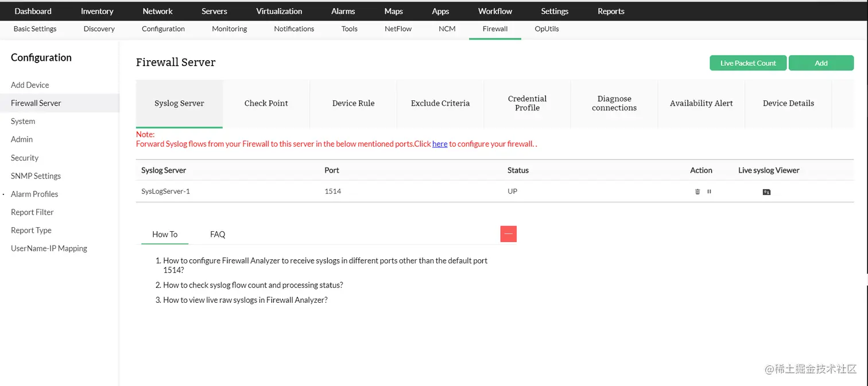Open the Check Point tab
Screen dimensions: 868x386
[x=266, y=103]
